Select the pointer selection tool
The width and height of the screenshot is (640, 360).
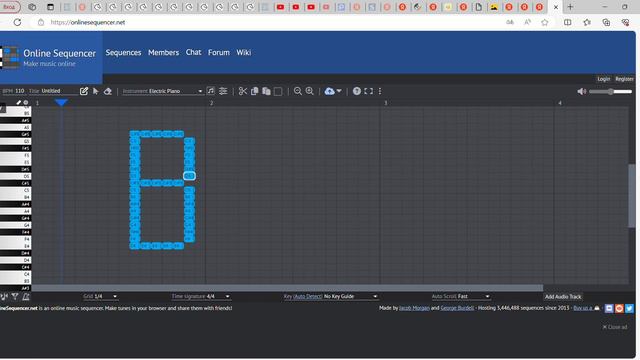(x=96, y=91)
